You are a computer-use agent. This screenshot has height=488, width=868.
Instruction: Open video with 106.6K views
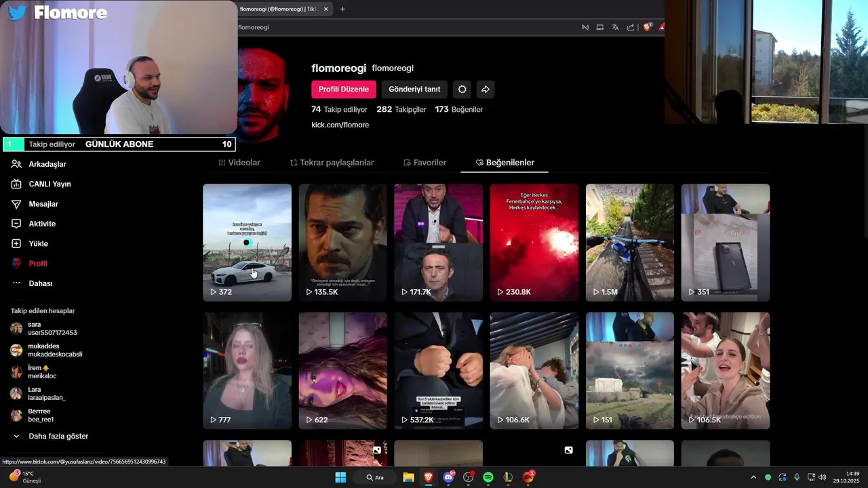(x=534, y=371)
